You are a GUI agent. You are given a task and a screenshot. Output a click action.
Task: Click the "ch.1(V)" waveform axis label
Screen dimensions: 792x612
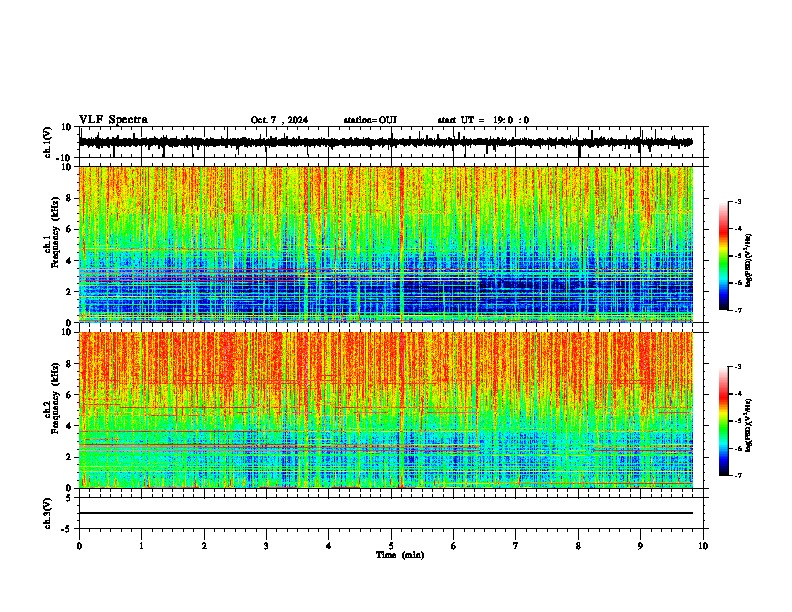click(48, 142)
